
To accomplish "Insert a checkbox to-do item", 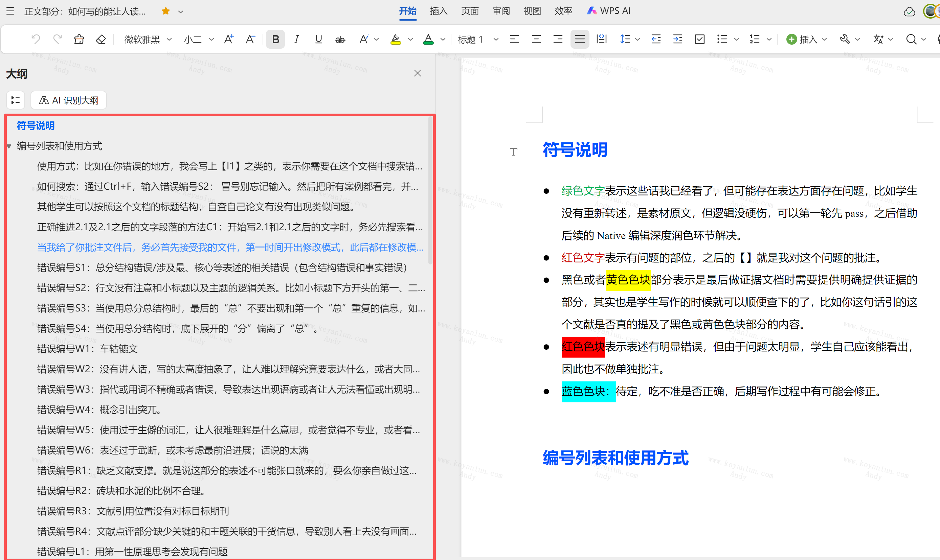I will [699, 39].
